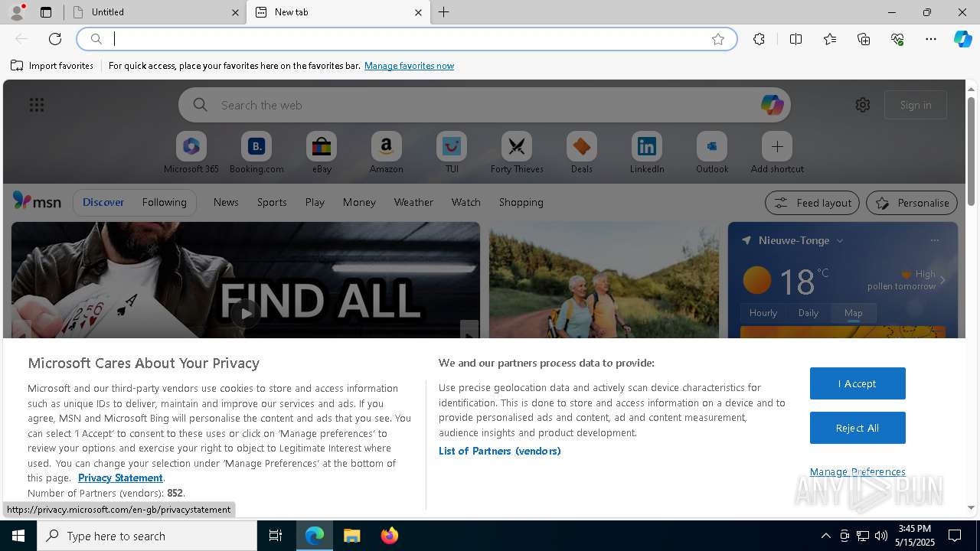Click I Accept cookie button
980x551 pixels.
pos(857,383)
